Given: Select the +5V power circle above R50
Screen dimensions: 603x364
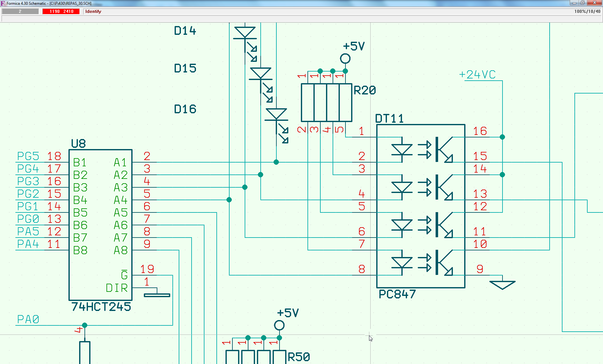Looking at the screenshot, I should [x=279, y=325].
